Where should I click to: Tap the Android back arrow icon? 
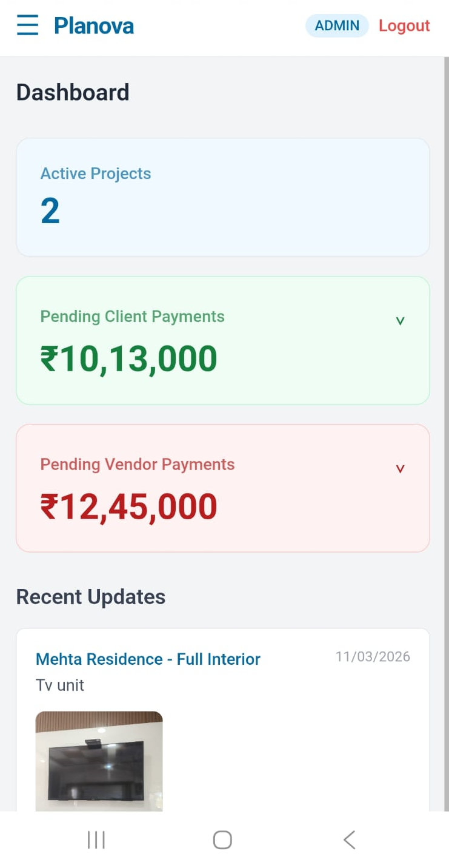349,840
